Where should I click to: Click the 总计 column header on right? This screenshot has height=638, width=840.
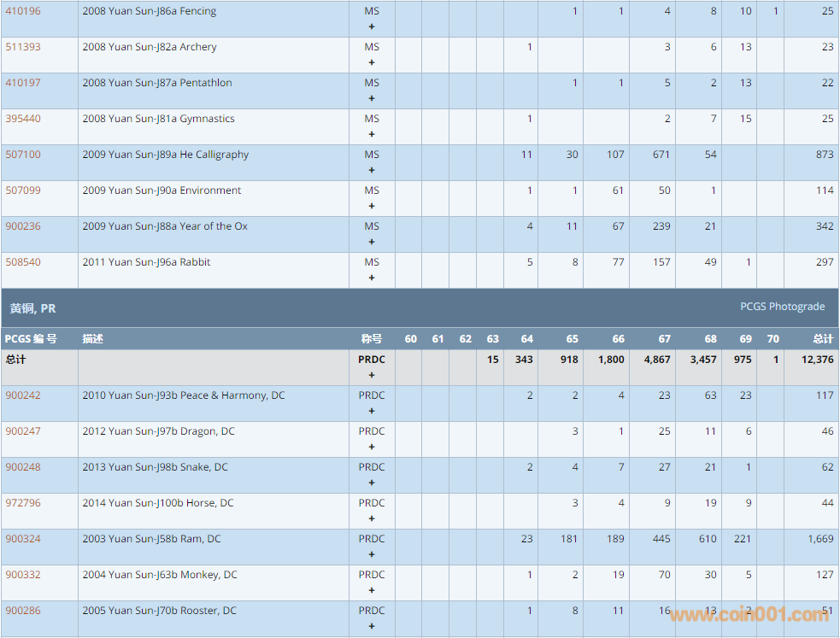(x=822, y=339)
